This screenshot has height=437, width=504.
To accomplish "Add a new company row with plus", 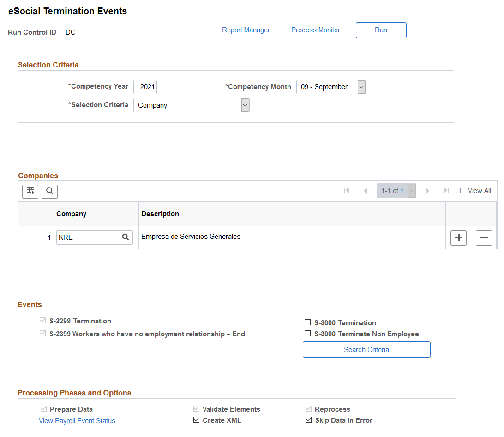I will click(458, 238).
